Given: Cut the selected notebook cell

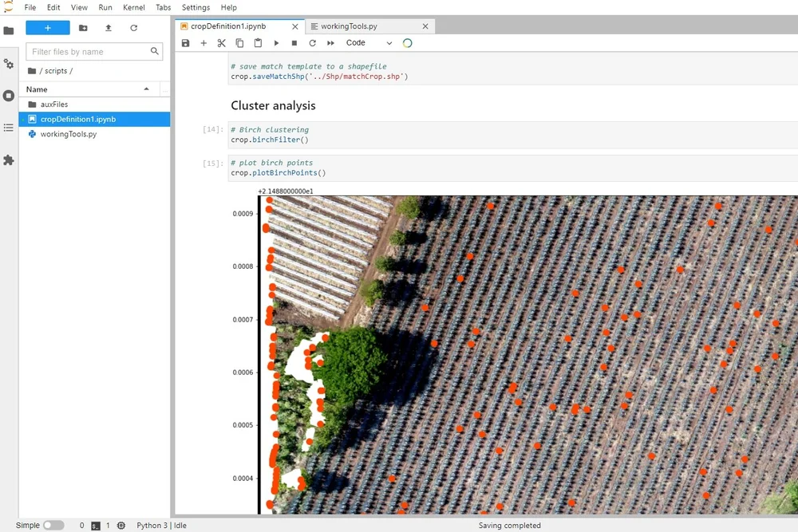Looking at the screenshot, I should click(x=221, y=42).
